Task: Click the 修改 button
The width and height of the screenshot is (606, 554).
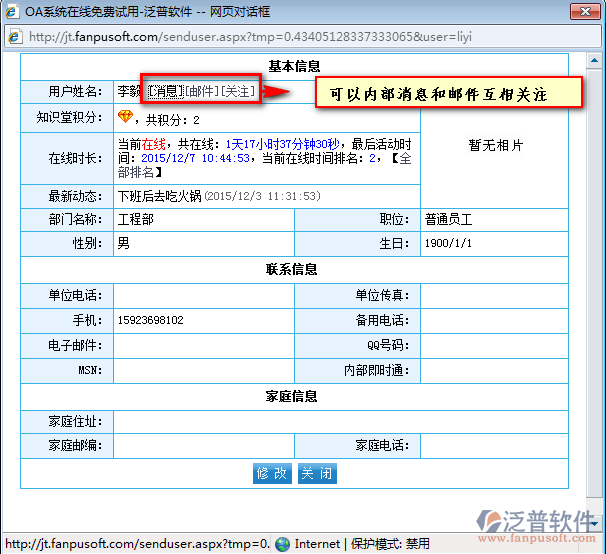Action: (x=273, y=473)
